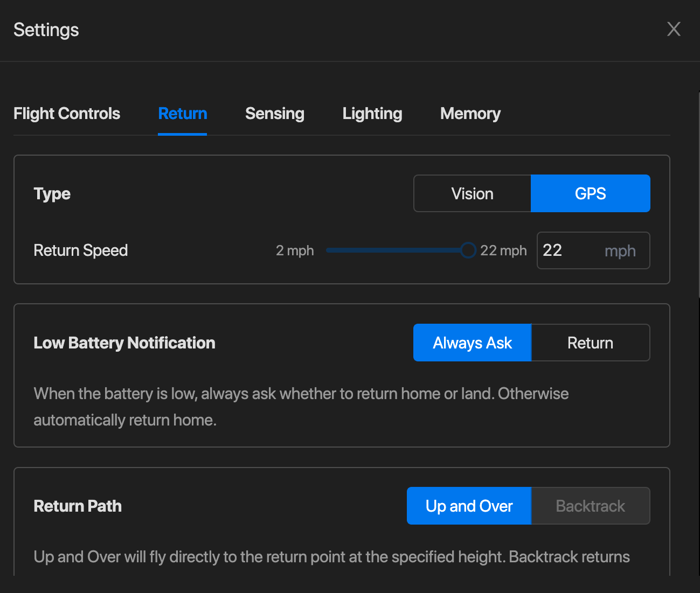This screenshot has height=593, width=700.
Task: Set return type to GPS
Action: coord(591,193)
